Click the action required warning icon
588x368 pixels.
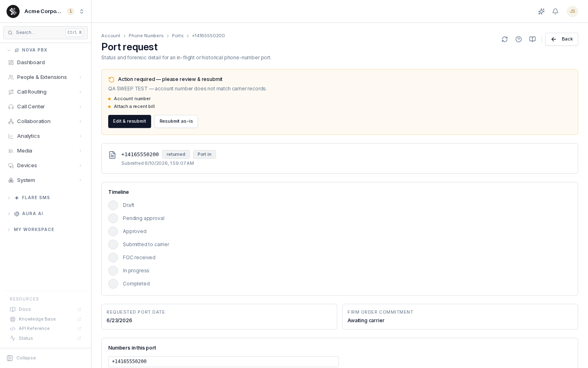[111, 80]
